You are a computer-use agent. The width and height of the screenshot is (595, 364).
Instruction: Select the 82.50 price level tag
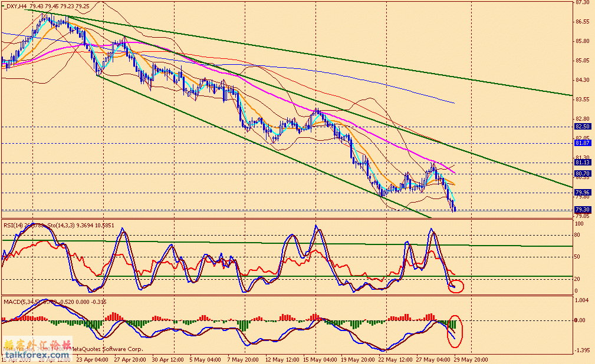click(583, 127)
